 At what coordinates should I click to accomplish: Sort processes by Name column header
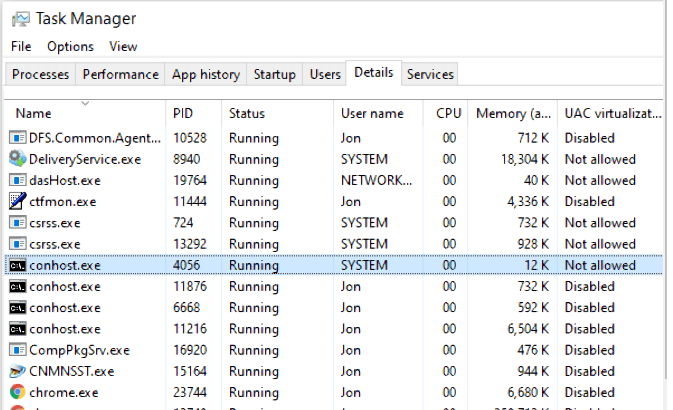pyautogui.click(x=34, y=114)
